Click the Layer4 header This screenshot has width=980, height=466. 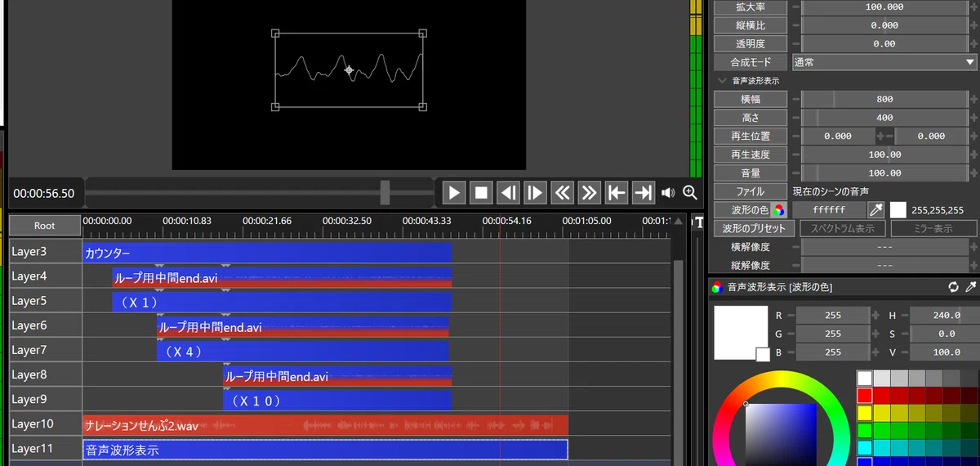[45, 276]
